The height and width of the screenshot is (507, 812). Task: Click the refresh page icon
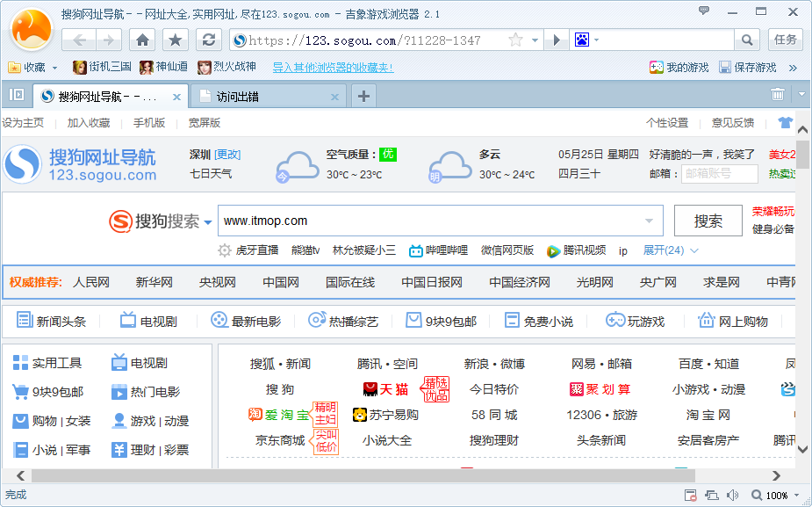click(209, 40)
